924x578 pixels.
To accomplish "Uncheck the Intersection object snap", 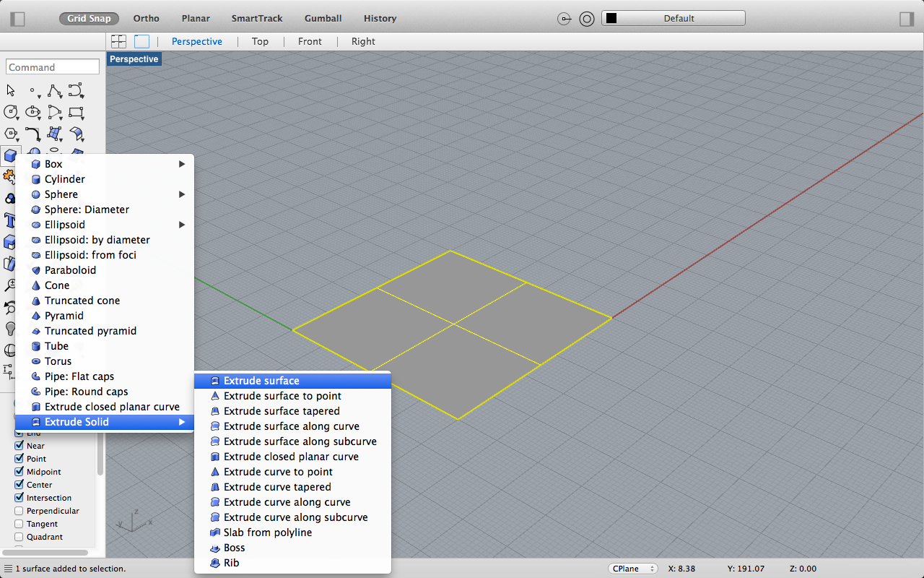I will point(19,498).
